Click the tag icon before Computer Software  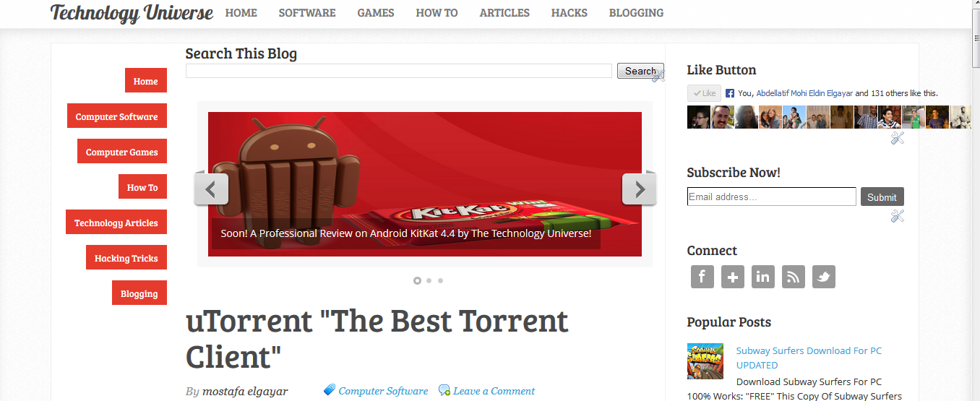point(330,390)
